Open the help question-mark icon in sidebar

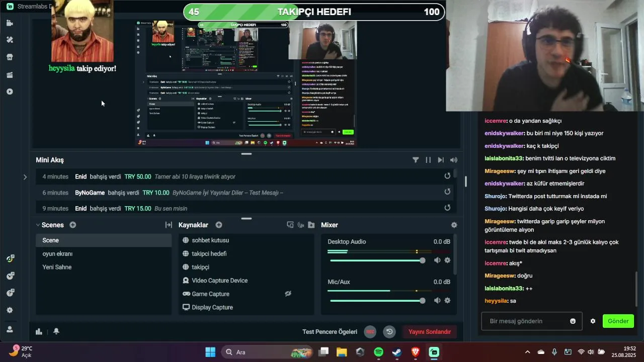[x=10, y=293]
